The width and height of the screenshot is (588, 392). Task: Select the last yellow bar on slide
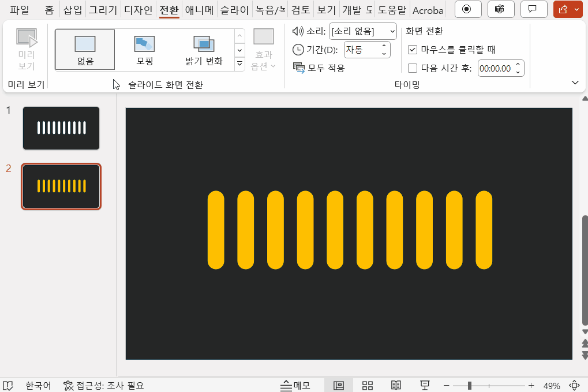tap(484, 230)
